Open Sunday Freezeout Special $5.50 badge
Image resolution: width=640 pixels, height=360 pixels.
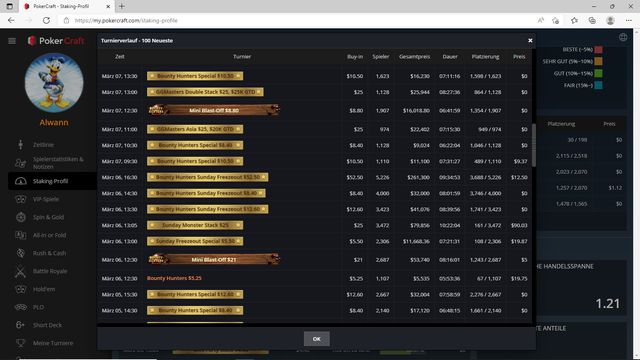195,241
